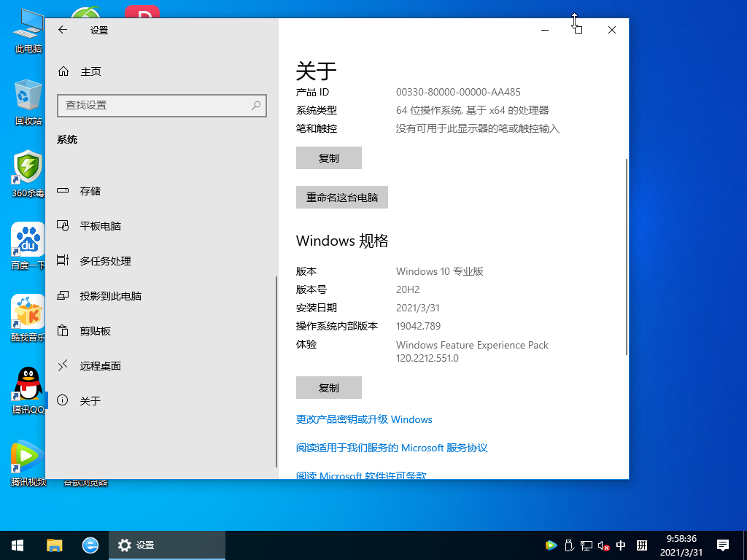Open 多任务处理 settings
This screenshot has width=747, height=560.
(104, 260)
